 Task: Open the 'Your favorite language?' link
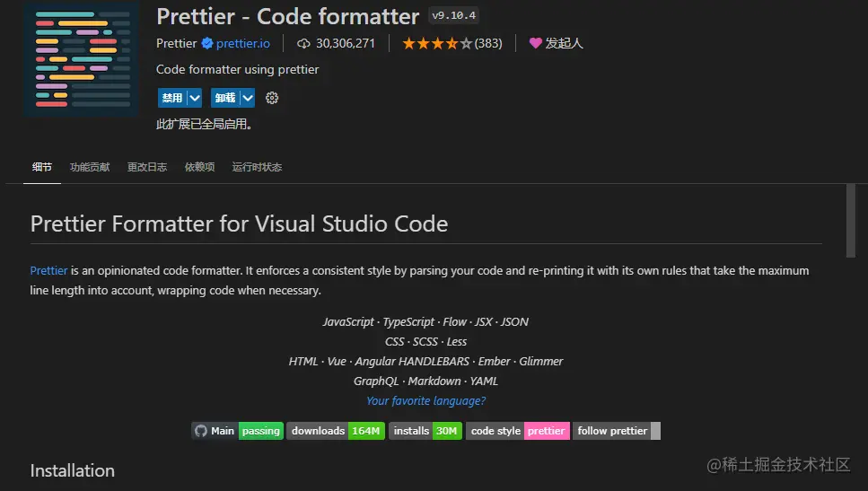pyautogui.click(x=425, y=400)
